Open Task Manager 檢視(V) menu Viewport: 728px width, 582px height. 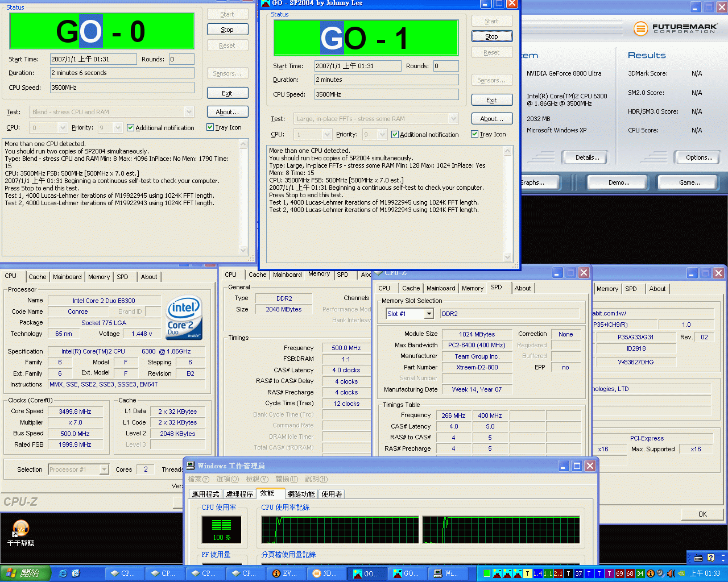(x=257, y=479)
